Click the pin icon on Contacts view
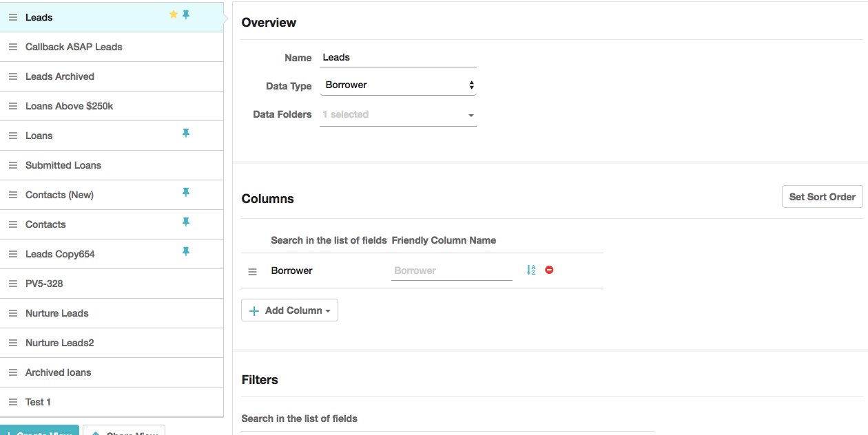This screenshot has width=868, height=435. (x=186, y=222)
